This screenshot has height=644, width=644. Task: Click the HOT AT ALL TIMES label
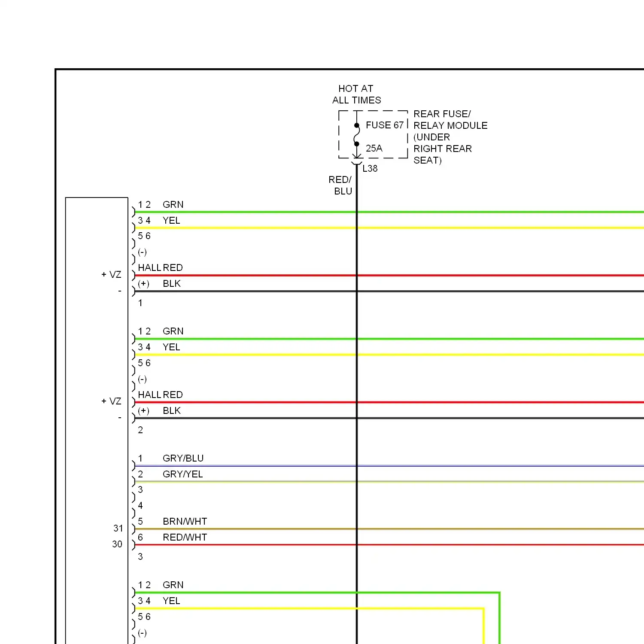(356, 94)
